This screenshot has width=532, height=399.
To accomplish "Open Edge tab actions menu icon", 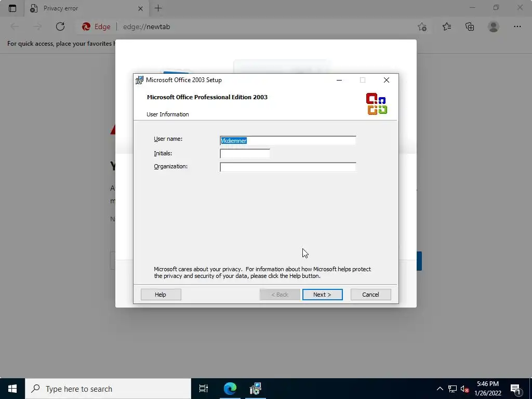I will (12, 8).
